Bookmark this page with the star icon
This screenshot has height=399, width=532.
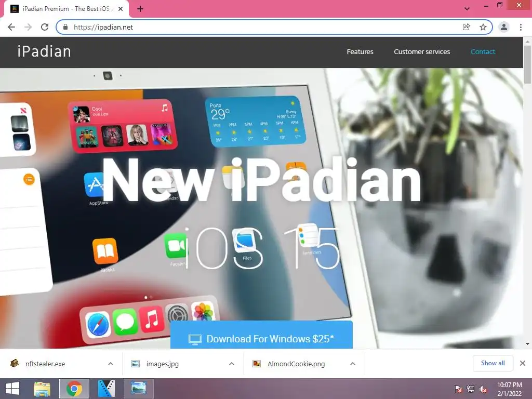click(x=483, y=27)
